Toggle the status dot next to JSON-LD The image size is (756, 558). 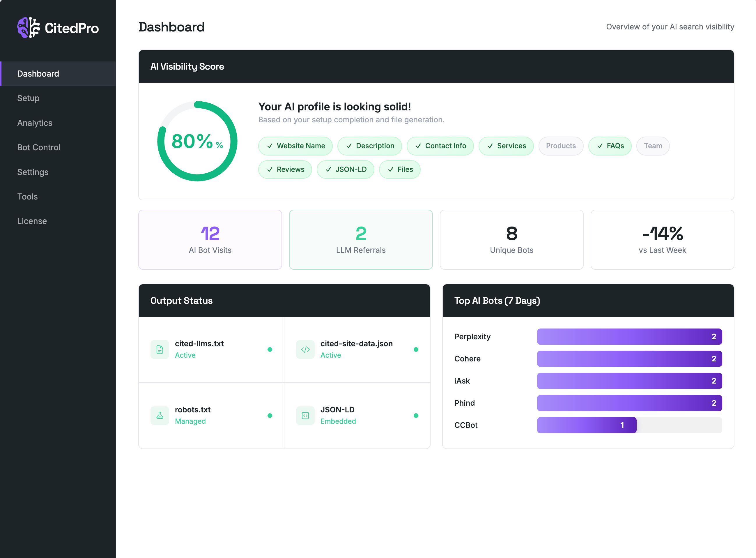[416, 416]
